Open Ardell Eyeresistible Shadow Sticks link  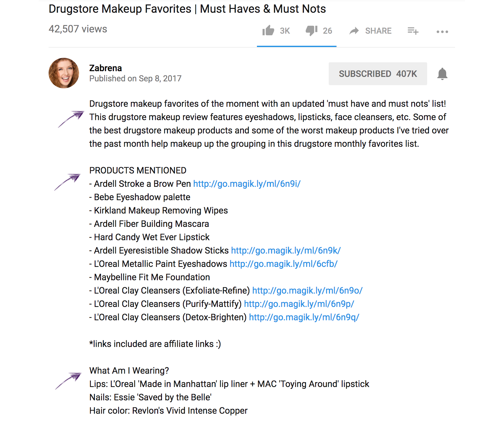[x=286, y=250]
